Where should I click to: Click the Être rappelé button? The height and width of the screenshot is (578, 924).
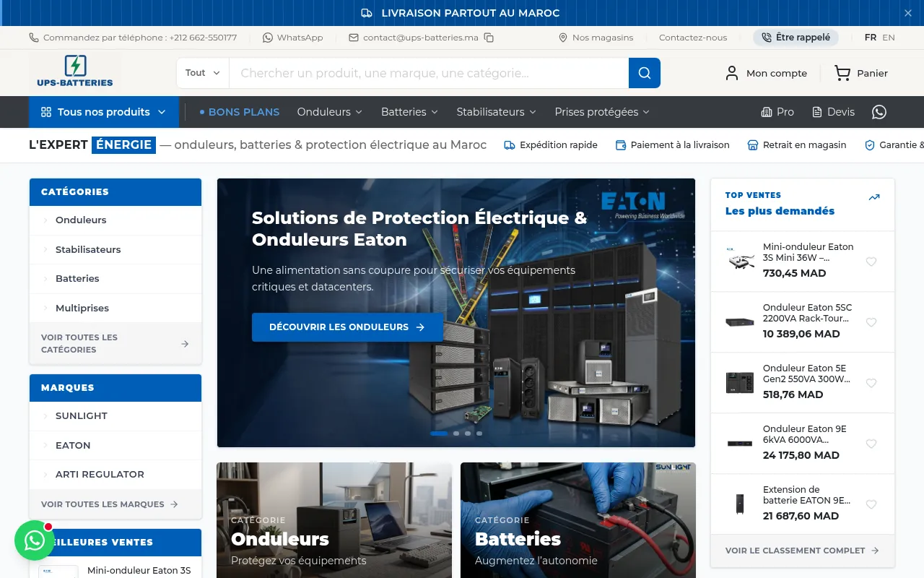pos(796,38)
